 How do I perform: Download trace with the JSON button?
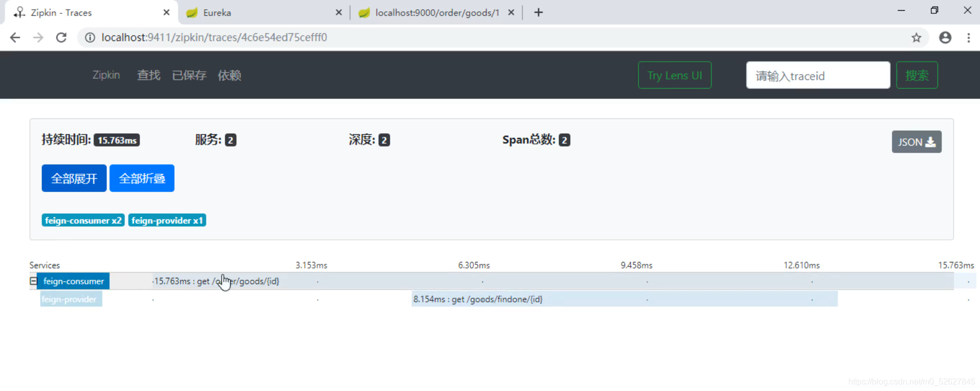click(x=916, y=142)
